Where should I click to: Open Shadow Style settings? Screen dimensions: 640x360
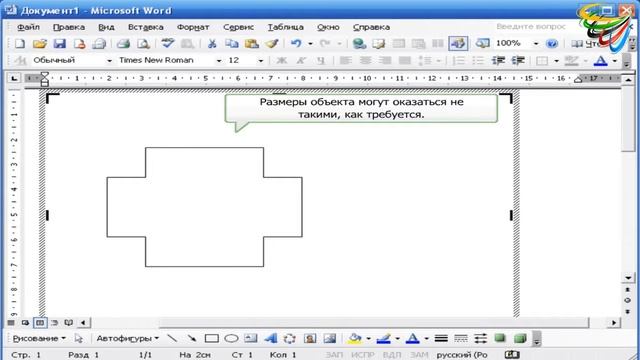pyautogui.click(x=500, y=338)
